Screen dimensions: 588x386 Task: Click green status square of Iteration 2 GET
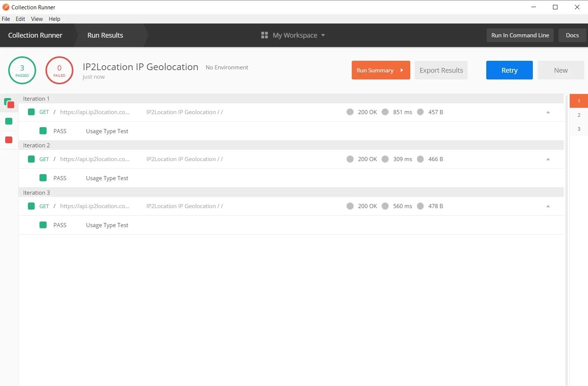point(31,159)
